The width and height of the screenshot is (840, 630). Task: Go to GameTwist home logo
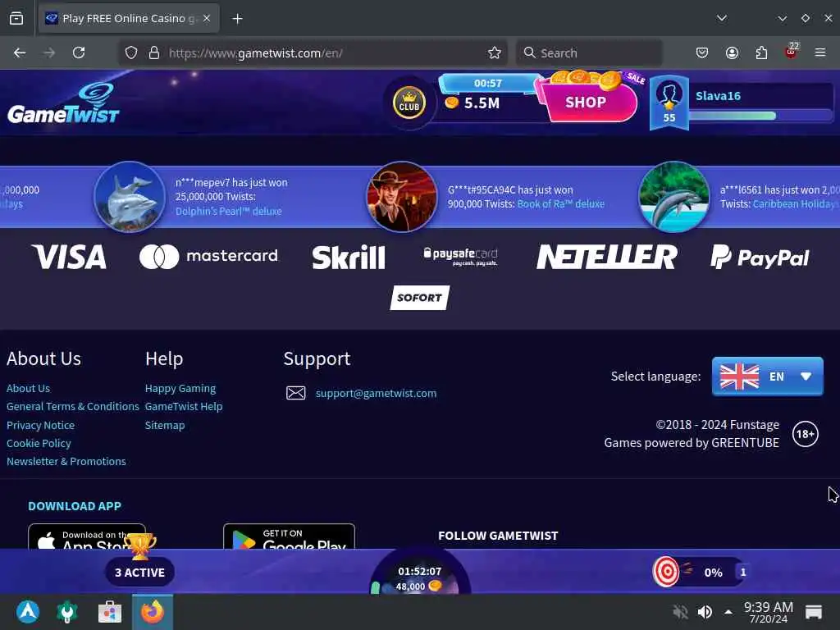point(63,103)
